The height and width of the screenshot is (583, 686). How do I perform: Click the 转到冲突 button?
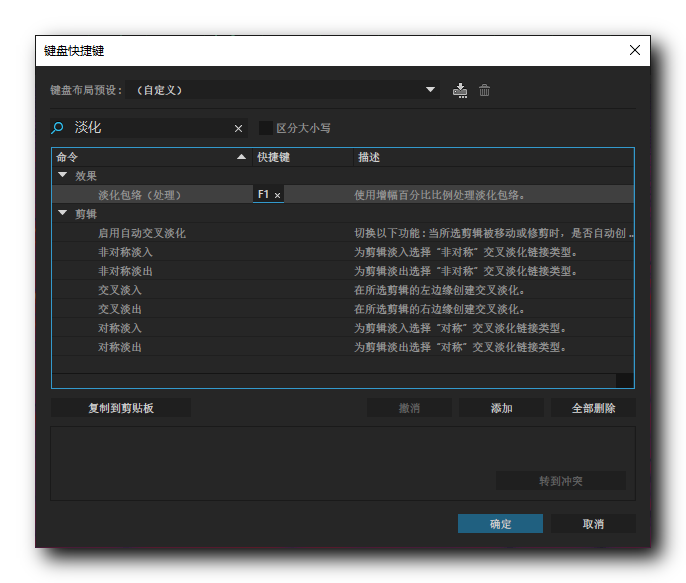coord(560,481)
